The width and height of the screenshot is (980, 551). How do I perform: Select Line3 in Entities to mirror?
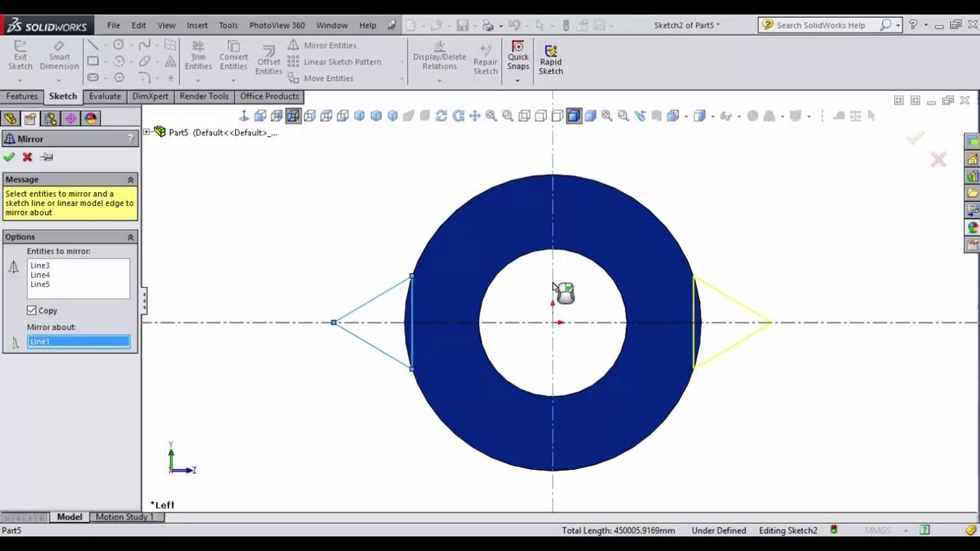coord(40,266)
